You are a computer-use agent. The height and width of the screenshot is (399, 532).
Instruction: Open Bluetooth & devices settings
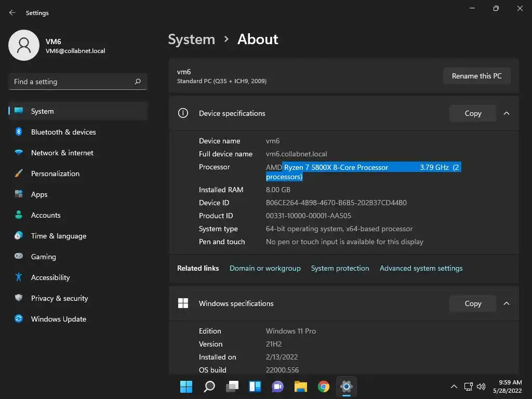pyautogui.click(x=78, y=132)
